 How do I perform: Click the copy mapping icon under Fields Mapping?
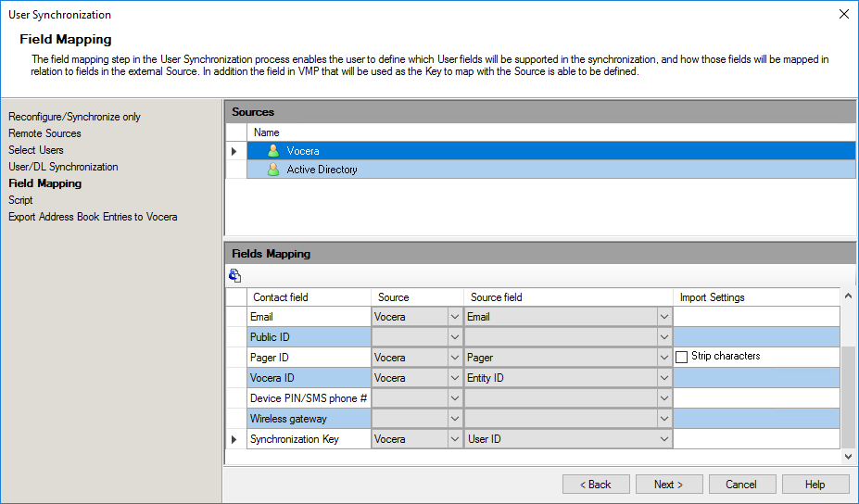(x=235, y=275)
